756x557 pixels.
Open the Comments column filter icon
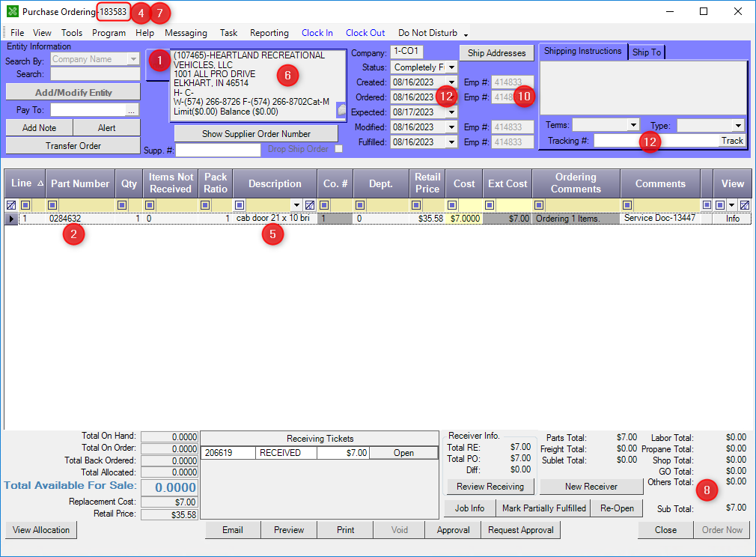(627, 205)
